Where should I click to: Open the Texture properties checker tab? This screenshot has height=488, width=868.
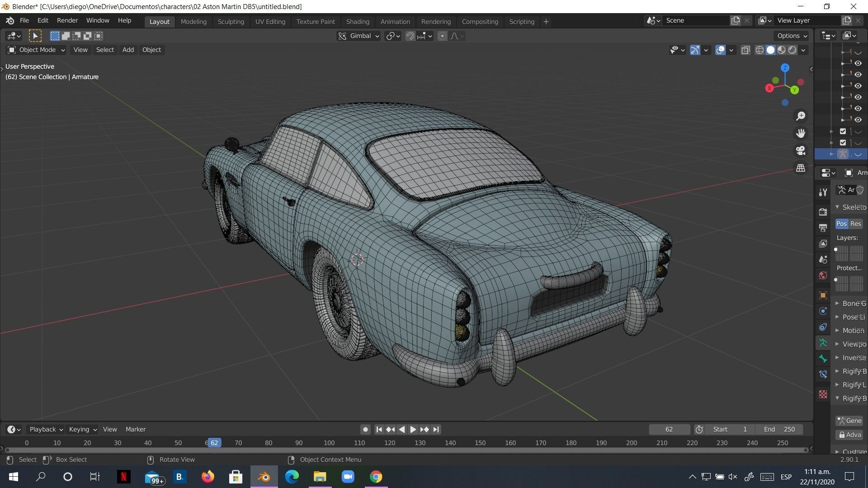pos(823,394)
